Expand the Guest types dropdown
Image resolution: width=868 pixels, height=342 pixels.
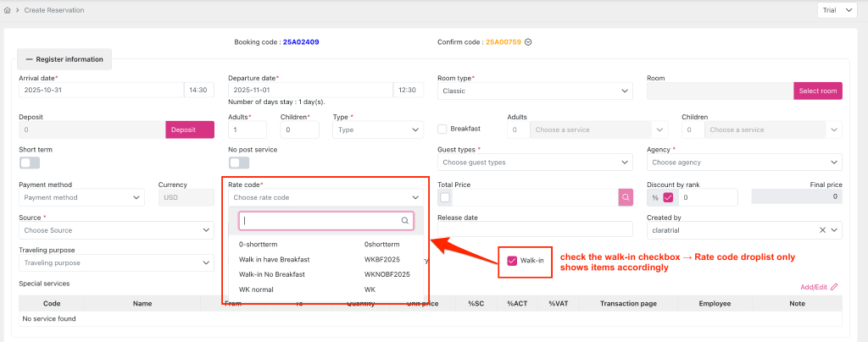[535, 162]
